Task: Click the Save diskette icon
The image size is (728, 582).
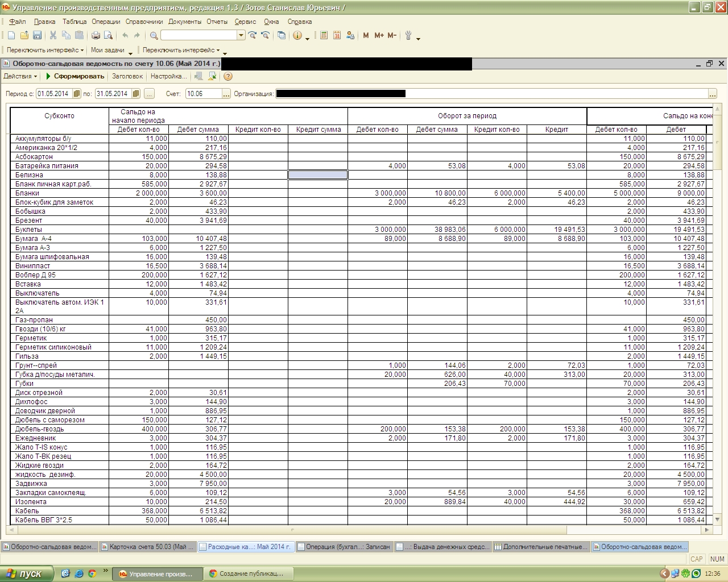Action: tap(37, 35)
